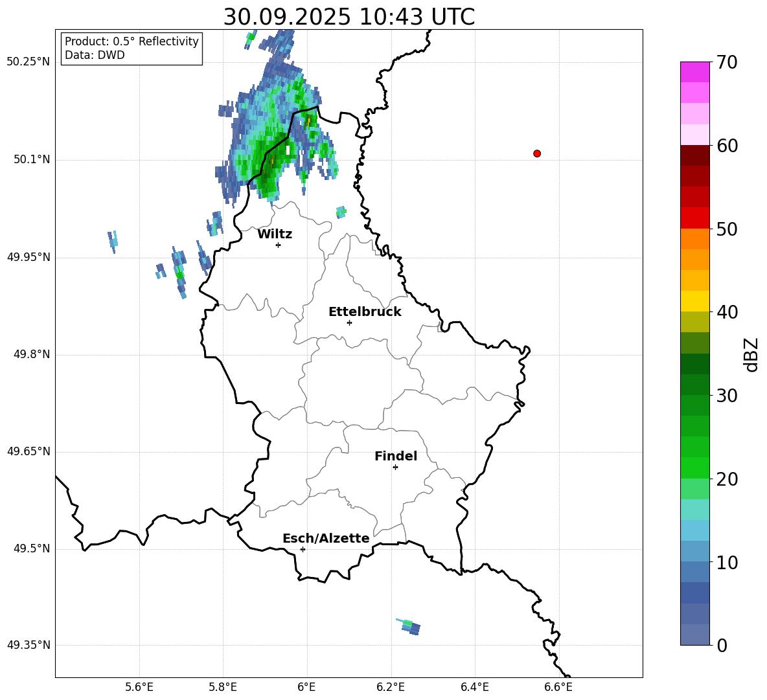
Task: Click the 49.35°N latitude label
Action: [28, 645]
